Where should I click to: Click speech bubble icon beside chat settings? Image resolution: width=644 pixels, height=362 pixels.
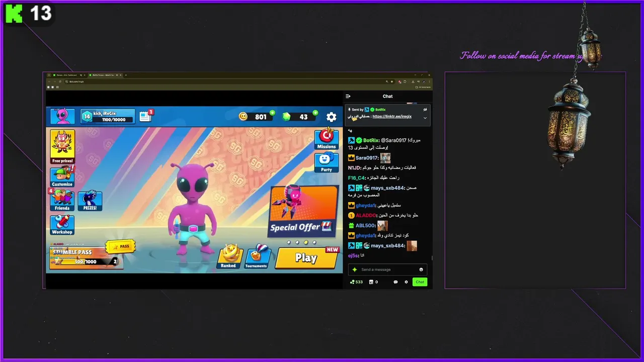(395, 282)
